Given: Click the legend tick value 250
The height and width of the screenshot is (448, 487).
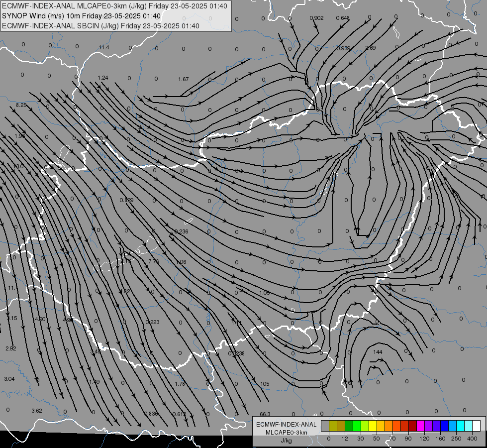Looking at the screenshot, I should [x=456, y=439].
